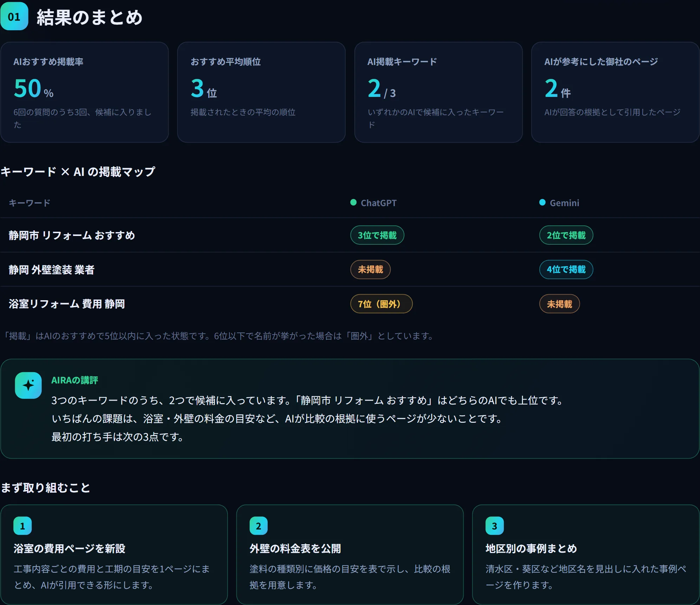This screenshot has width=700, height=605.
Task: Click the AI掲載キーワード card title
Action: pyautogui.click(x=402, y=62)
